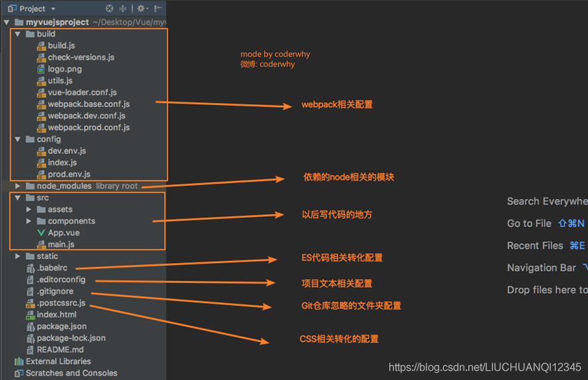The image size is (588, 380).
Task: Click the hide Project panel icon
Action: point(158,8)
